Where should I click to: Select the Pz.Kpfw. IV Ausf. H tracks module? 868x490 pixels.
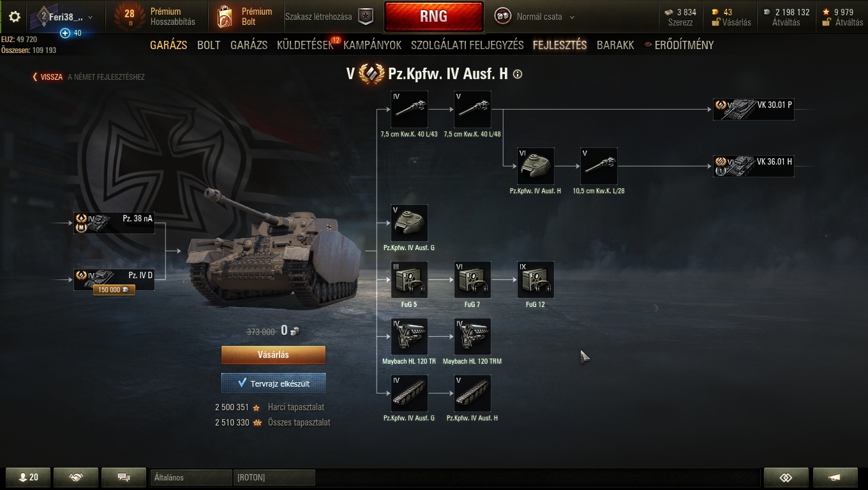pos(472,394)
